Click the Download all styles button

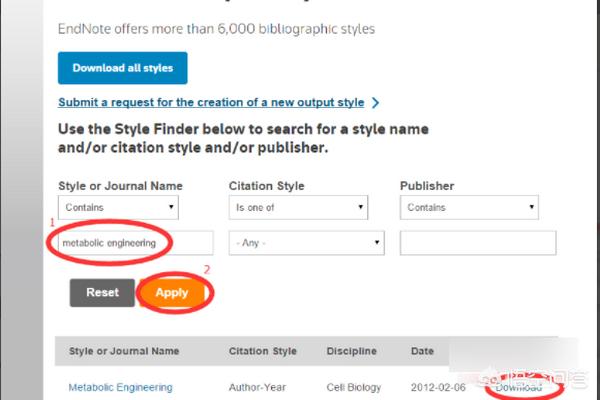[122, 68]
